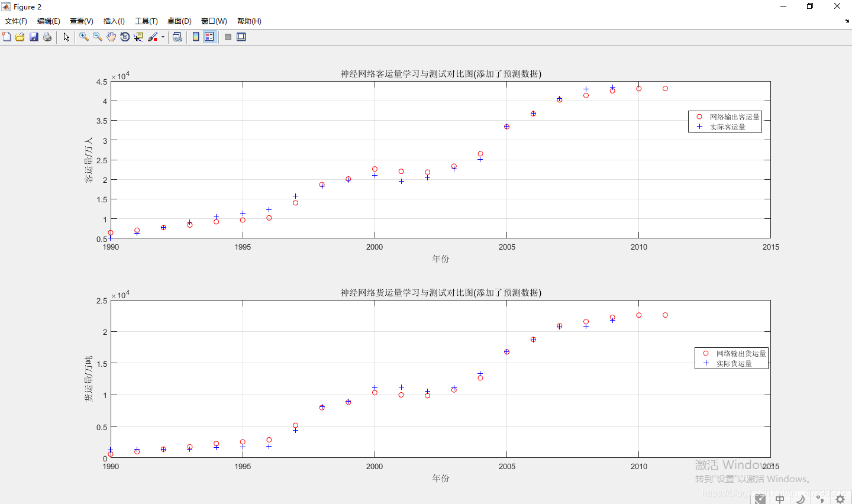Open the 查看(V) menu
This screenshot has height=504, width=852.
coord(82,21)
